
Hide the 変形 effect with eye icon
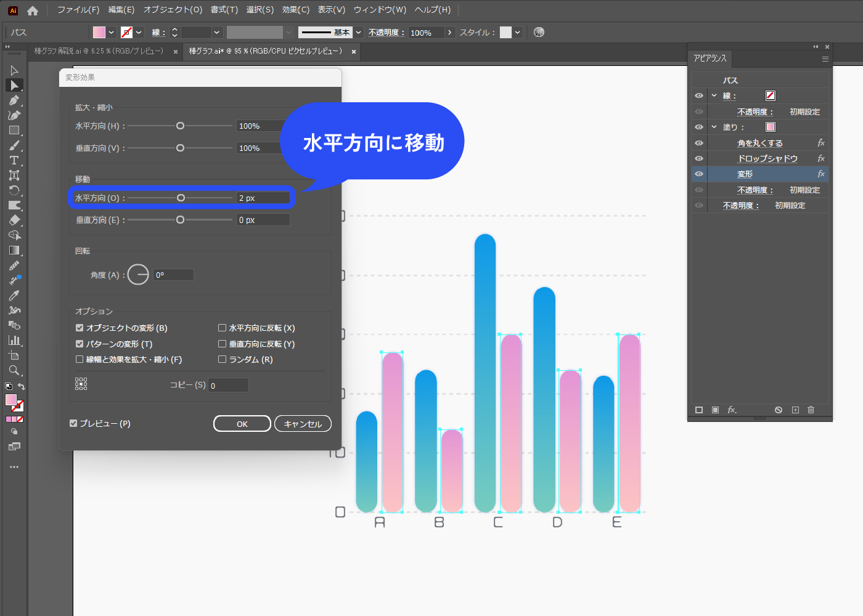click(699, 174)
